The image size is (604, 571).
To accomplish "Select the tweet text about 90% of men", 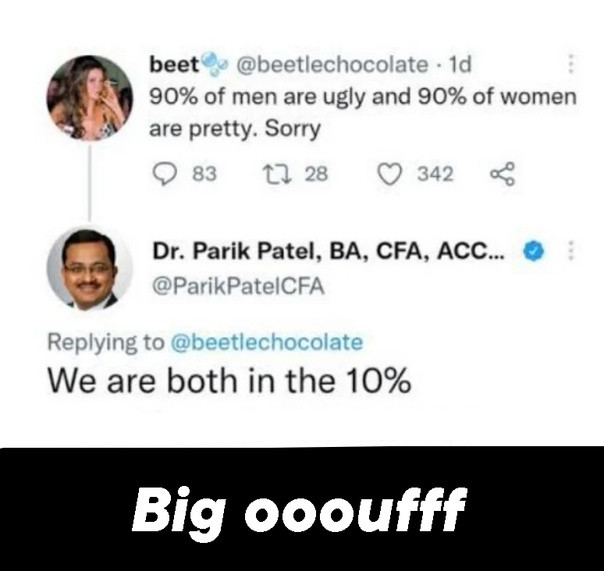I will point(362,112).
